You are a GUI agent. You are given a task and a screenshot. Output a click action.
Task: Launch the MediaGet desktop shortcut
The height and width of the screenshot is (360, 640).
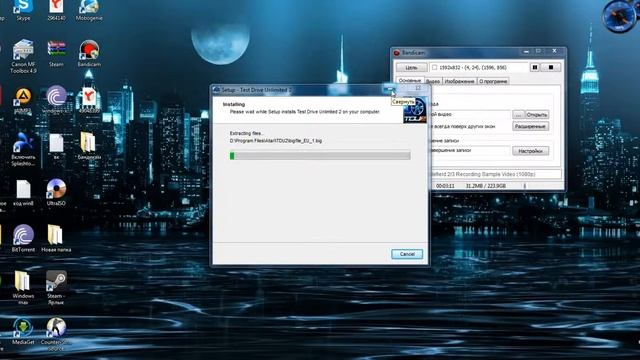pyautogui.click(x=23, y=331)
